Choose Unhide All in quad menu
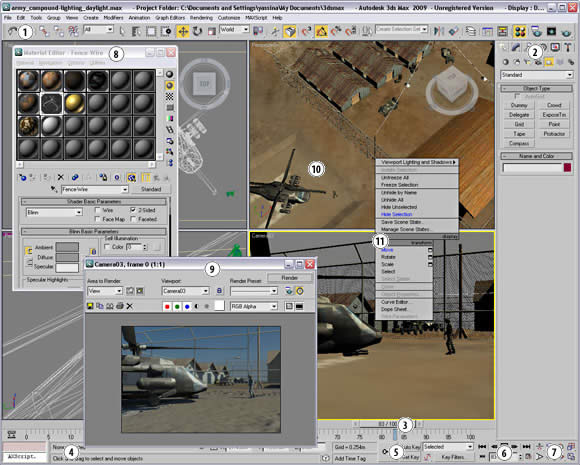Image resolution: width=580 pixels, height=465 pixels. pyautogui.click(x=392, y=200)
